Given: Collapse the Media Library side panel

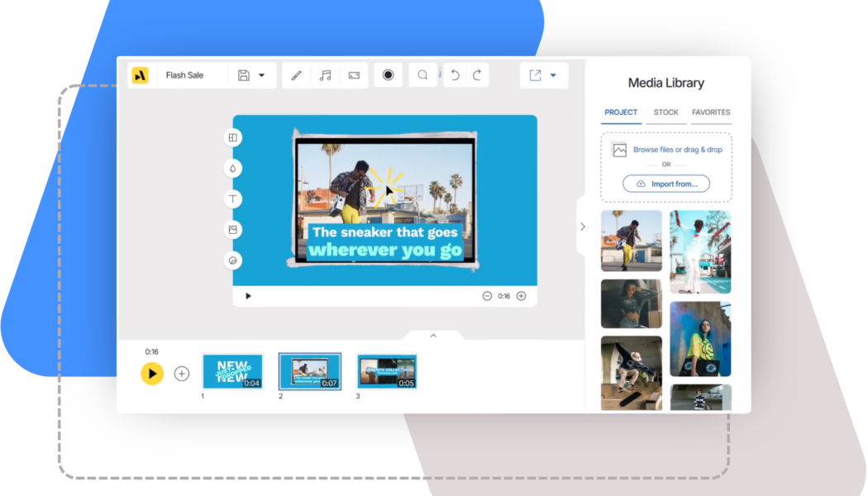Looking at the screenshot, I should point(582,227).
